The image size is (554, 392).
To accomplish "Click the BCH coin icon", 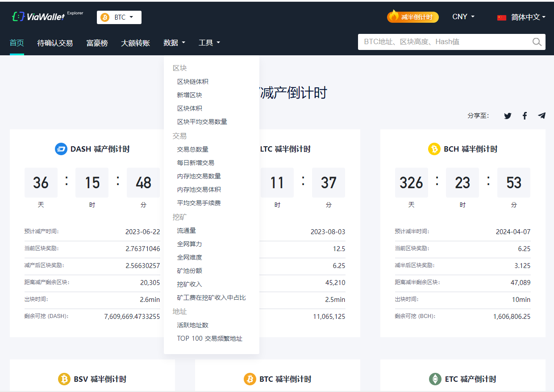I will point(434,149).
